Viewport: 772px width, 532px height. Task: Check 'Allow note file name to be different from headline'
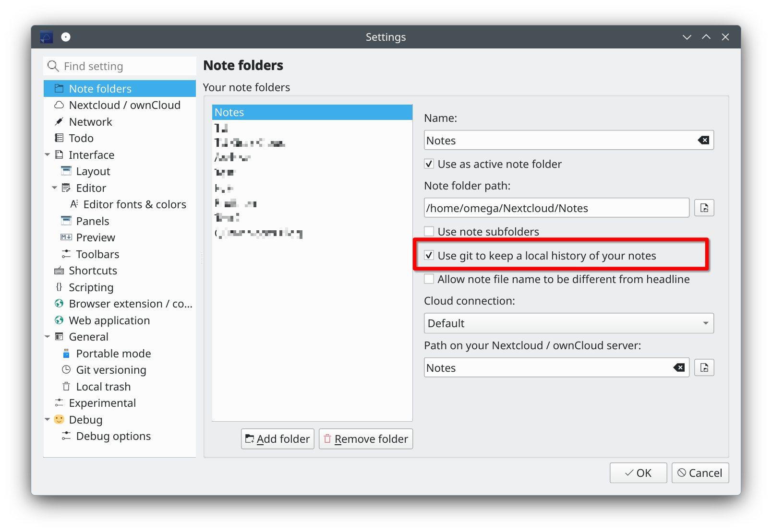click(429, 279)
